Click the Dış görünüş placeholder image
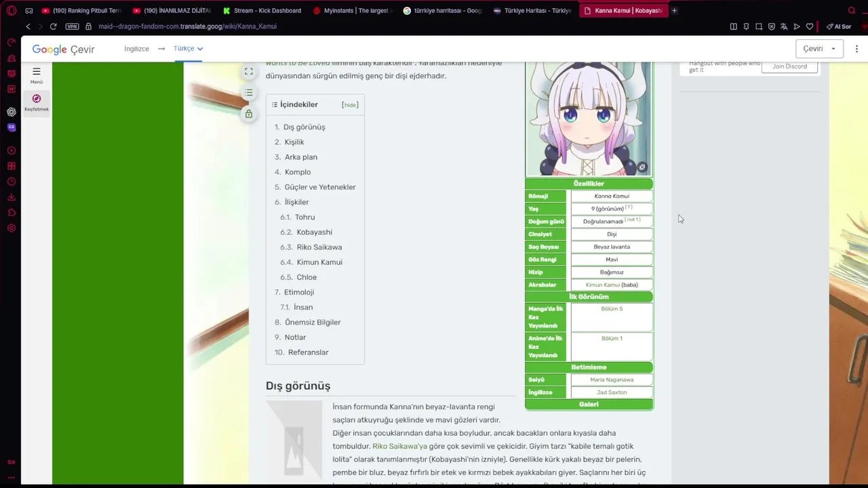The image size is (868, 488). [294, 442]
